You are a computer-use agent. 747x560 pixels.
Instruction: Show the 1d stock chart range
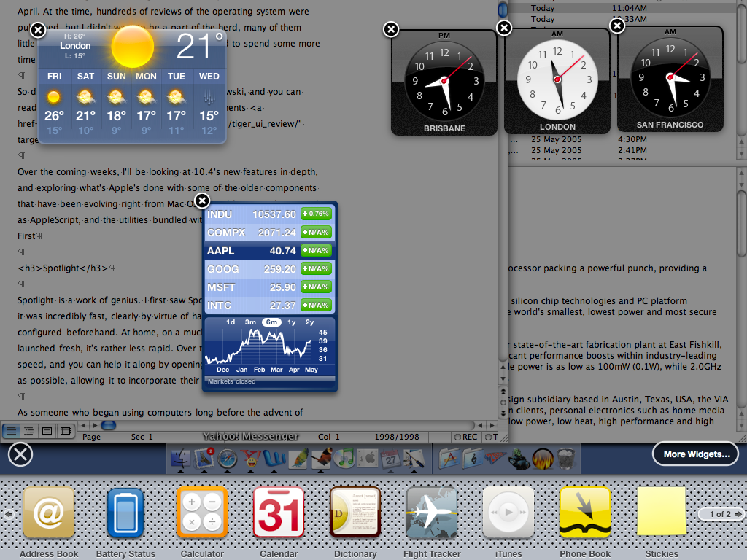(x=231, y=322)
